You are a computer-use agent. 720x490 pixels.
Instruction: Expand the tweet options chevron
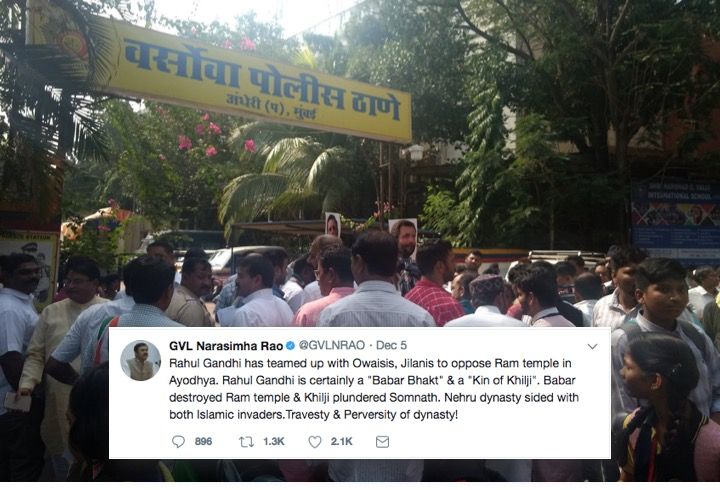pyautogui.click(x=592, y=346)
